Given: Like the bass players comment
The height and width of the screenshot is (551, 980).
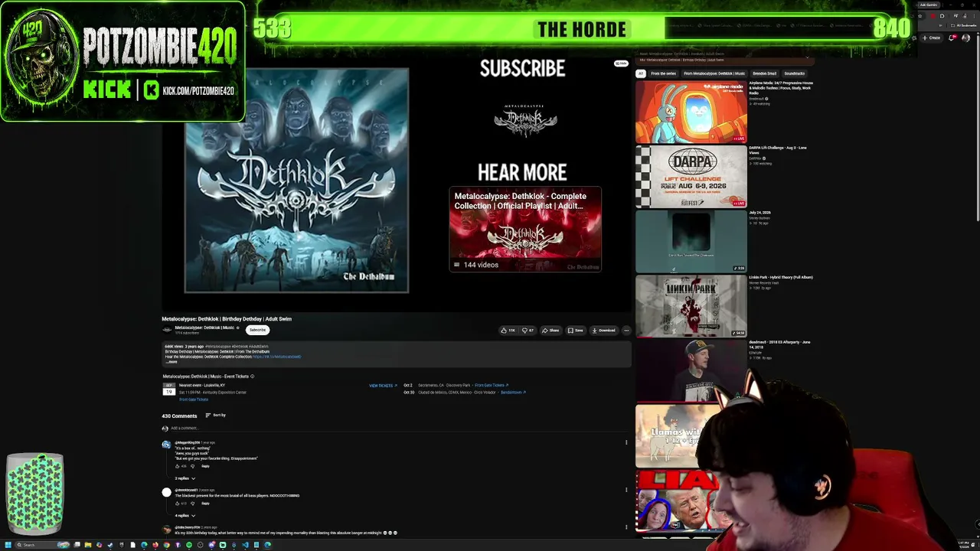Looking at the screenshot, I should (178, 504).
